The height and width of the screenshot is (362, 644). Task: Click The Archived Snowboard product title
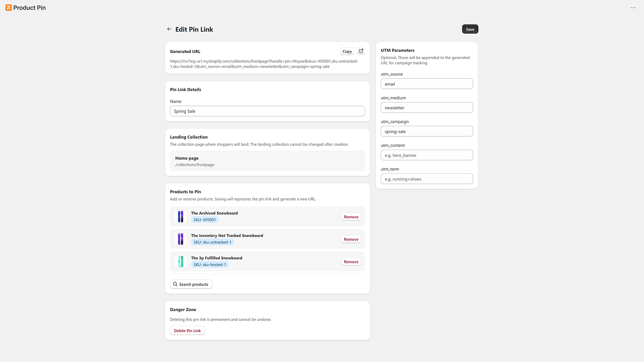point(214,213)
